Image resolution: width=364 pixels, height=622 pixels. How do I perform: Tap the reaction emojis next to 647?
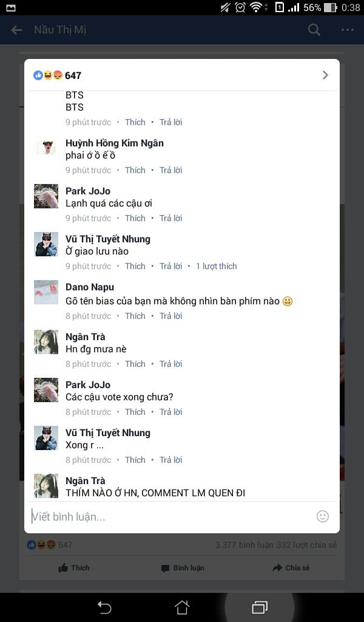pyautogui.click(x=48, y=75)
